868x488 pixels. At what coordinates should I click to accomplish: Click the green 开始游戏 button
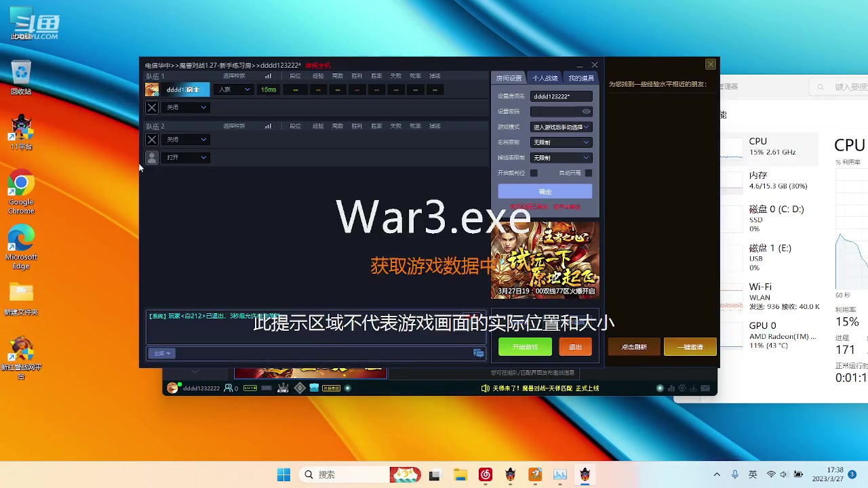click(x=525, y=347)
